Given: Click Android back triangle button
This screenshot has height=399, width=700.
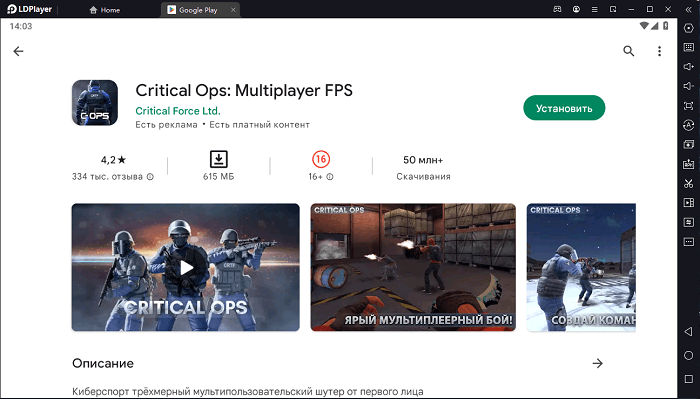Looking at the screenshot, I should 689,331.
